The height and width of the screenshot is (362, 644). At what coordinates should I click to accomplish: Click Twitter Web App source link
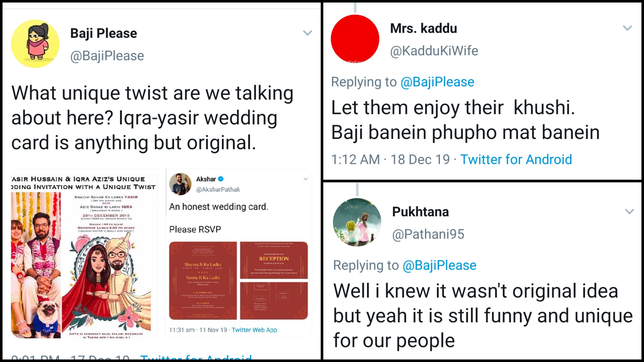click(x=254, y=330)
